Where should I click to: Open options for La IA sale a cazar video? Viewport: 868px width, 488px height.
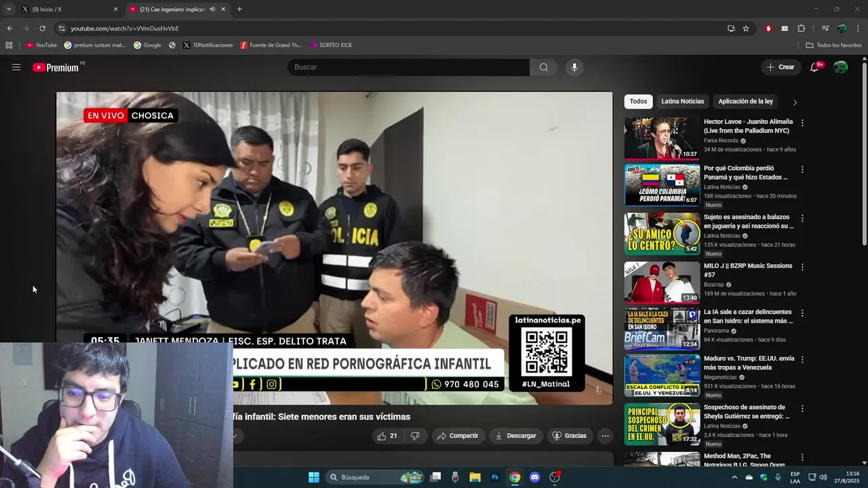coord(802,313)
